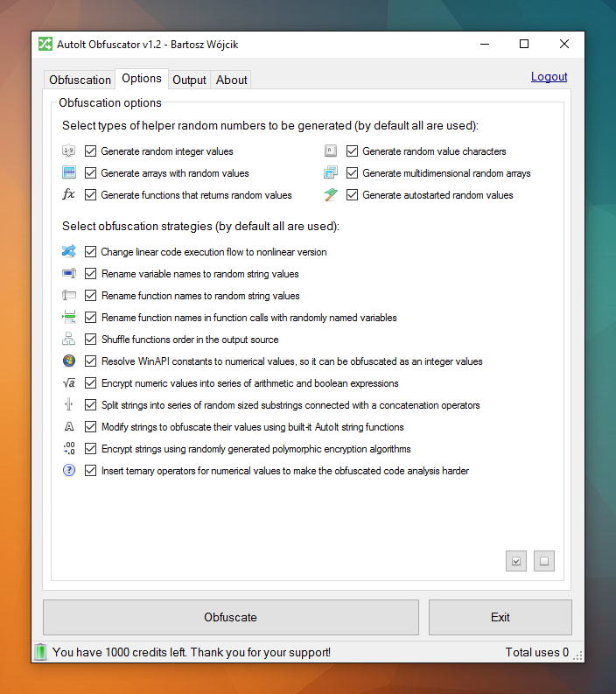Click the nonlinear code flow icon
Screen dimensions: 616x694
click(68, 251)
